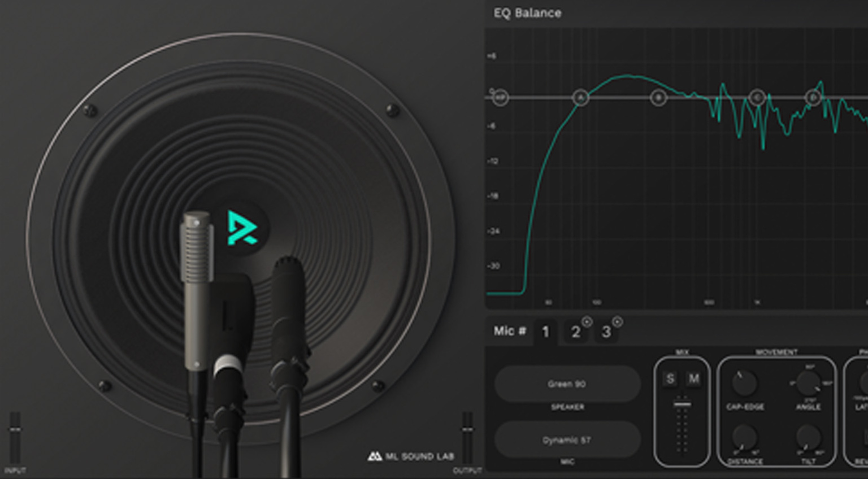
Task: Click the teal logo on speaker cone
Action: (x=242, y=228)
